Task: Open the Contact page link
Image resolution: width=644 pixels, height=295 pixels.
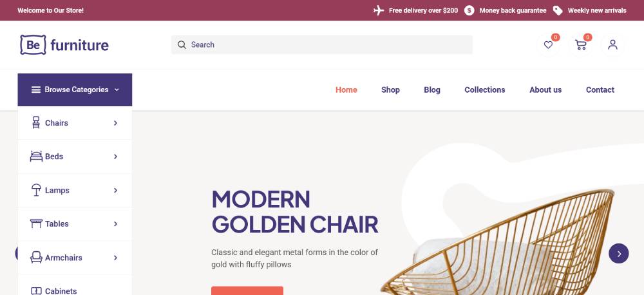Action: [x=600, y=90]
